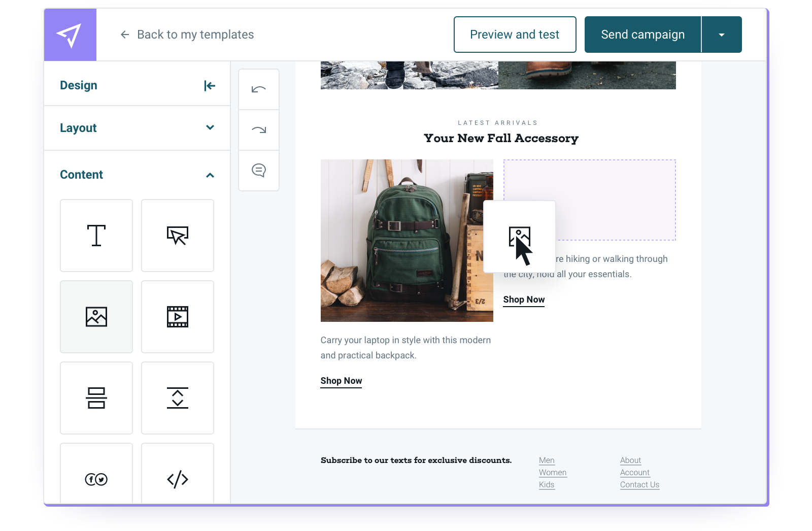Screen dimensions: 812x531
Task: Select the Social links content block
Action: tap(96, 473)
